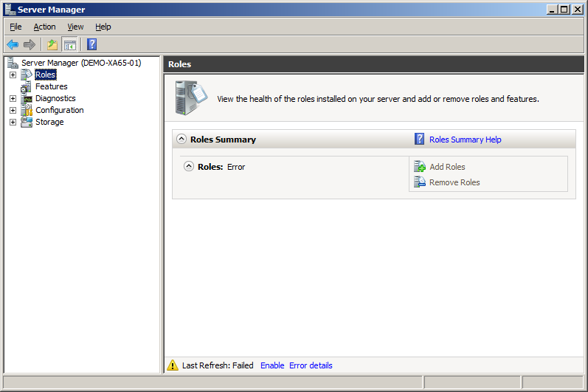The width and height of the screenshot is (588, 392).
Task: Minimize the Server Manager window
Action: coord(551,10)
